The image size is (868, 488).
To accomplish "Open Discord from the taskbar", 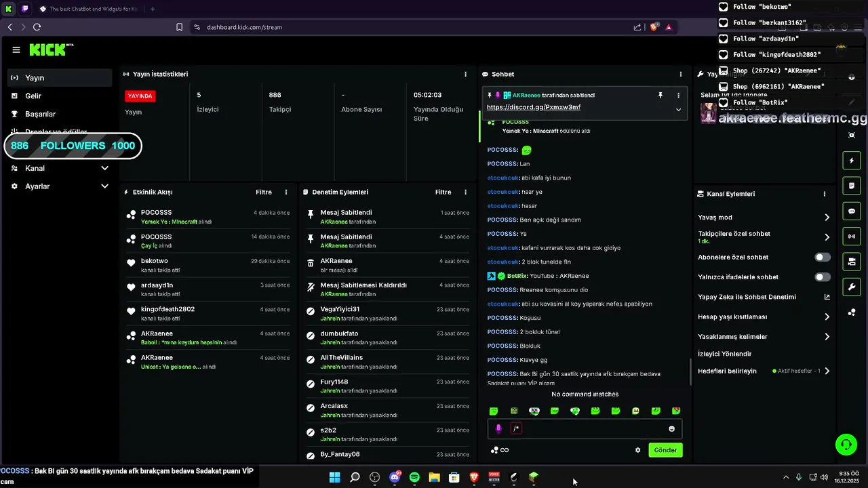I will 395,477.
